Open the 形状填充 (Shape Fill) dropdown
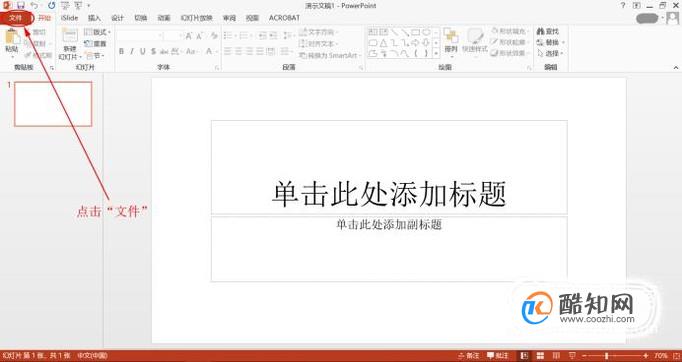The width and height of the screenshot is (682, 362). click(510, 31)
